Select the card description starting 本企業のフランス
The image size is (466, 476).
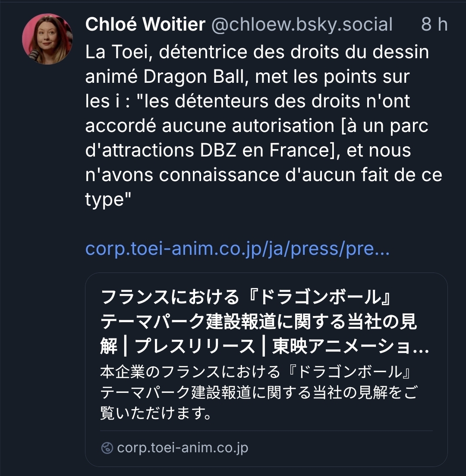(x=255, y=372)
